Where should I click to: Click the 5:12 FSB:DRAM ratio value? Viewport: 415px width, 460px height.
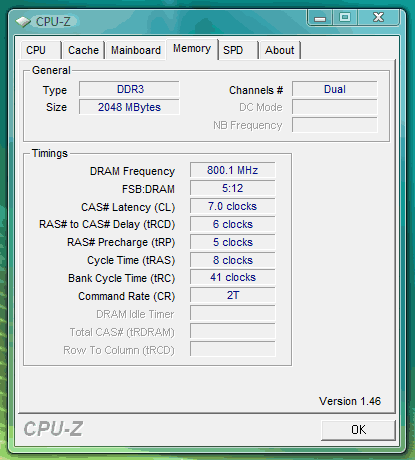pyautogui.click(x=233, y=188)
